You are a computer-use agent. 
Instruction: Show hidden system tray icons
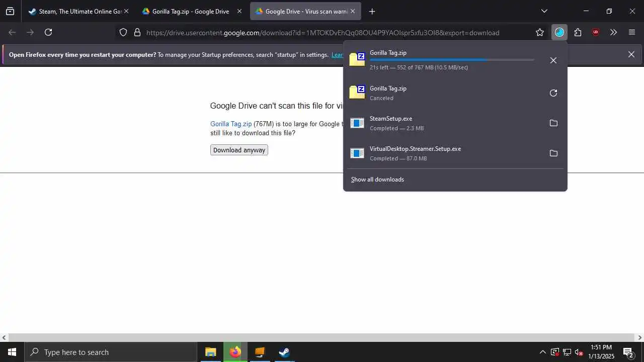click(x=542, y=352)
